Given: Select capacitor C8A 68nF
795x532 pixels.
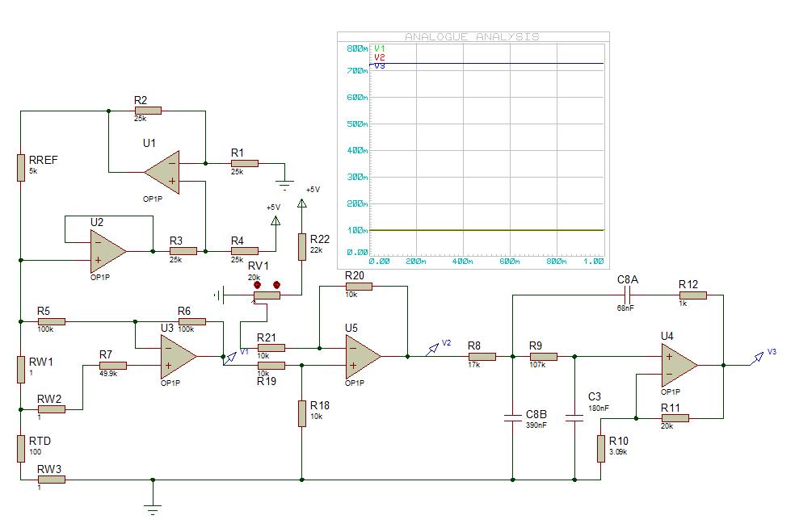Looking at the screenshot, I should (x=627, y=295).
